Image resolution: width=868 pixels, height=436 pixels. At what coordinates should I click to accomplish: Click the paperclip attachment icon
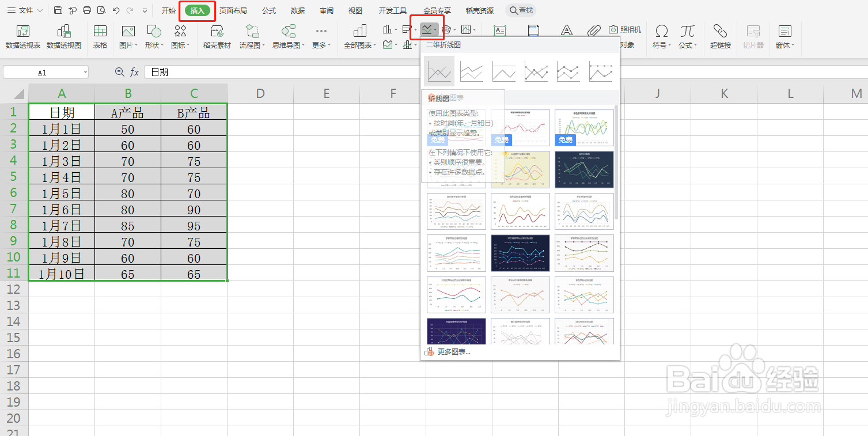click(594, 31)
